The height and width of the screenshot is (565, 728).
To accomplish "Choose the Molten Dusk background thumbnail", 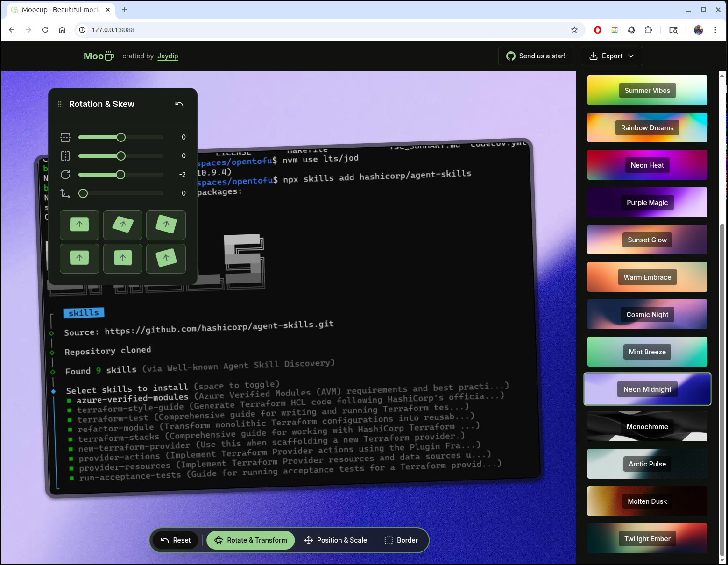I will click(647, 501).
